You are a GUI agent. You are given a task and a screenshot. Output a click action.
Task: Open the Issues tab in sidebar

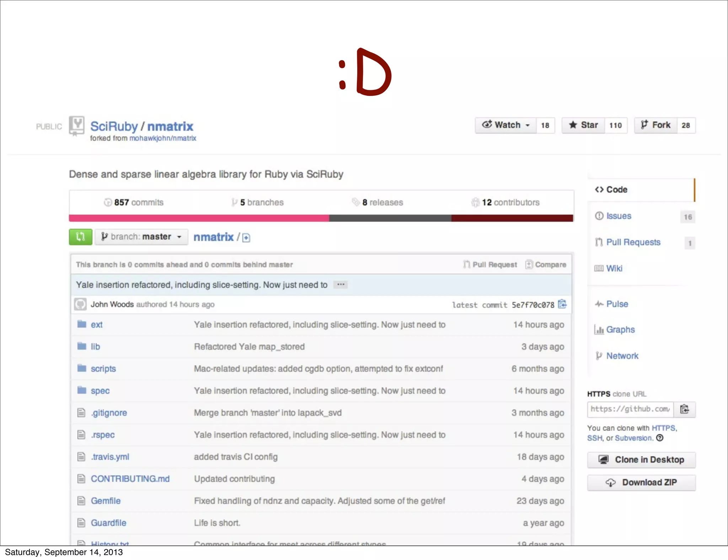click(x=619, y=216)
